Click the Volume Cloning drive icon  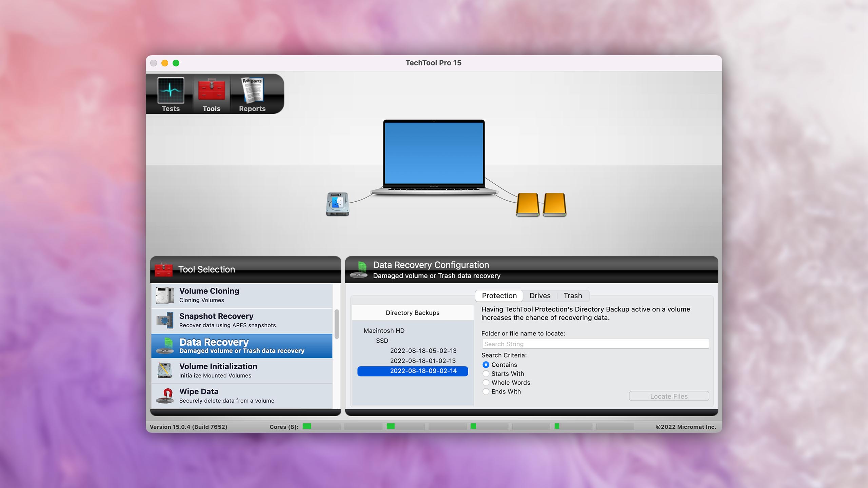165,295
